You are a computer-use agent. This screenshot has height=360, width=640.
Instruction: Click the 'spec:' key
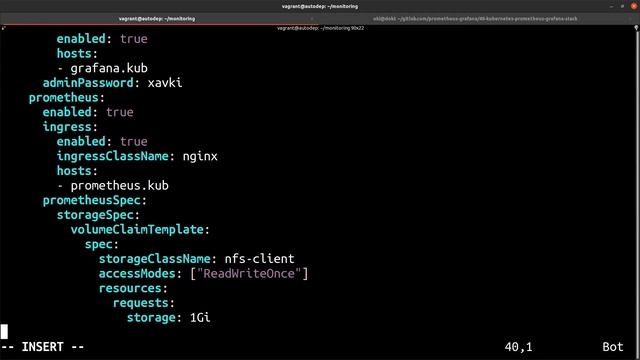coord(102,244)
